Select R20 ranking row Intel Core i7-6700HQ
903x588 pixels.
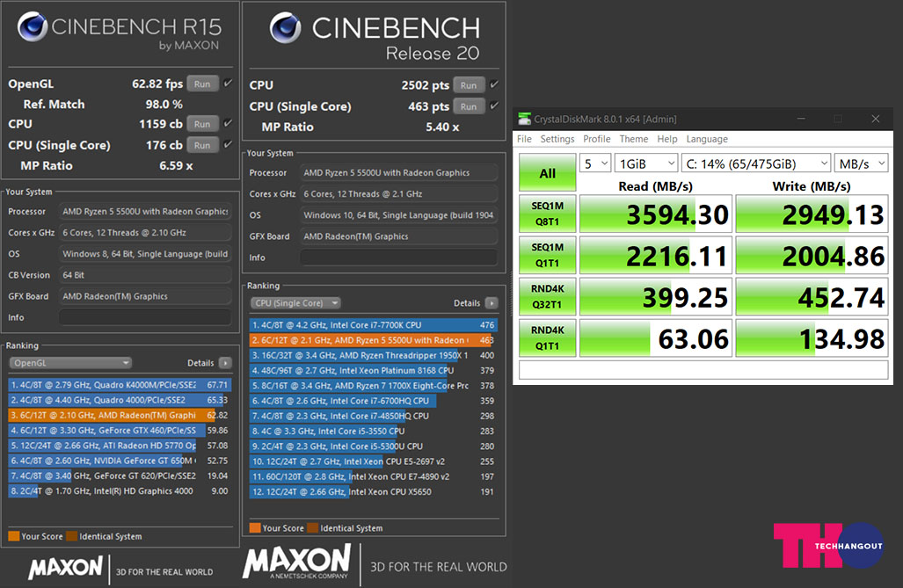pos(373,401)
